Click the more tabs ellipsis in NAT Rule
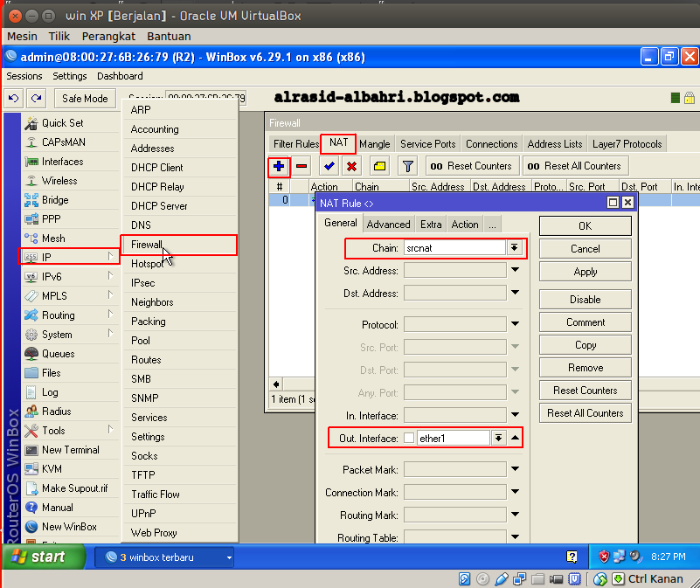The image size is (700, 588). point(492,225)
